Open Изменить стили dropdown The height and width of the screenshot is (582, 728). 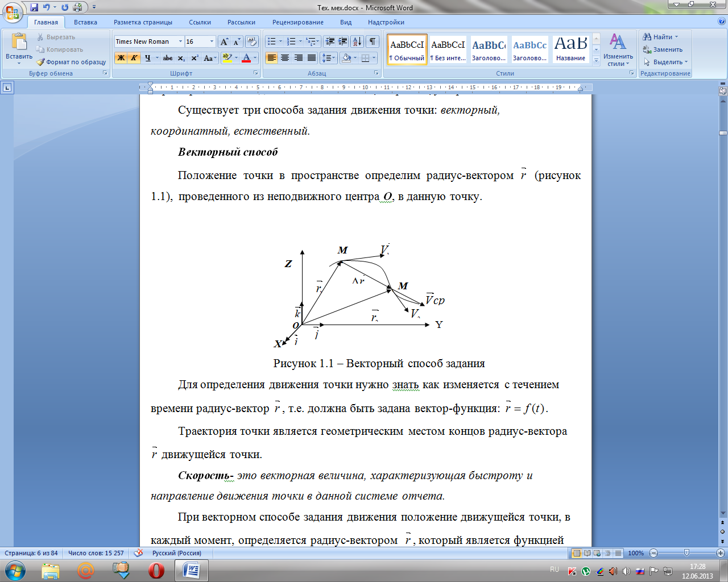[x=618, y=50]
